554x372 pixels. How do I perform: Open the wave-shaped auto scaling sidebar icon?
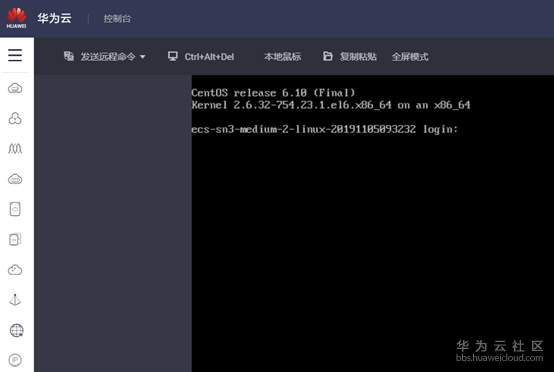point(15,149)
